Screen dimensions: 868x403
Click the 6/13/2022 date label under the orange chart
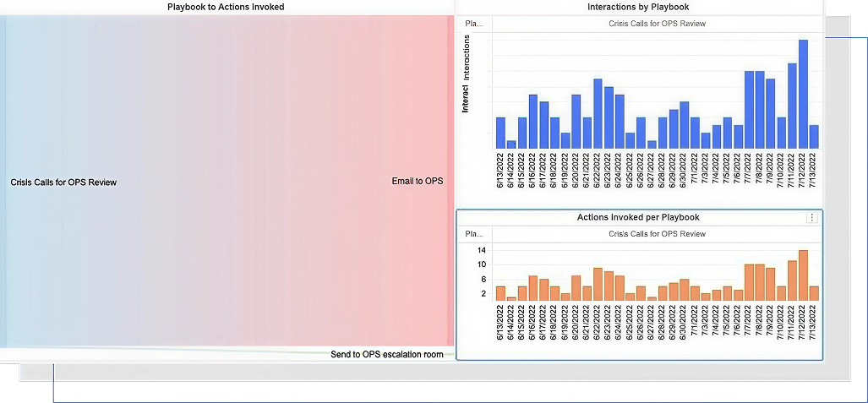coord(500,324)
